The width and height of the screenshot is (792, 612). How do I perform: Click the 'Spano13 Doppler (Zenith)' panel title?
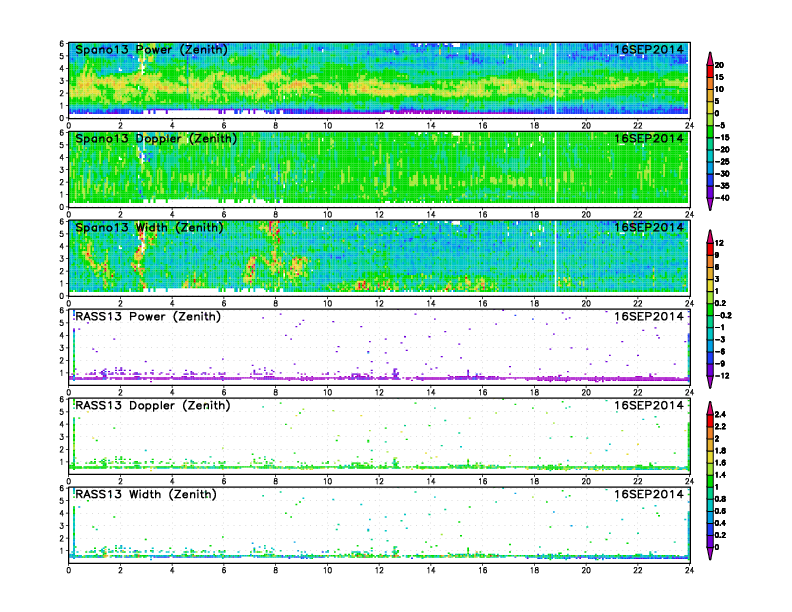click(156, 138)
